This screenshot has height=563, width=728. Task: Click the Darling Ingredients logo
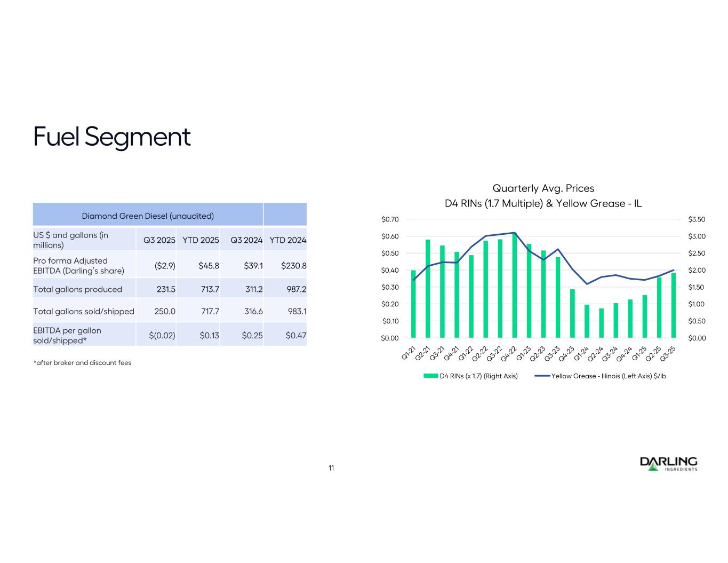click(668, 464)
